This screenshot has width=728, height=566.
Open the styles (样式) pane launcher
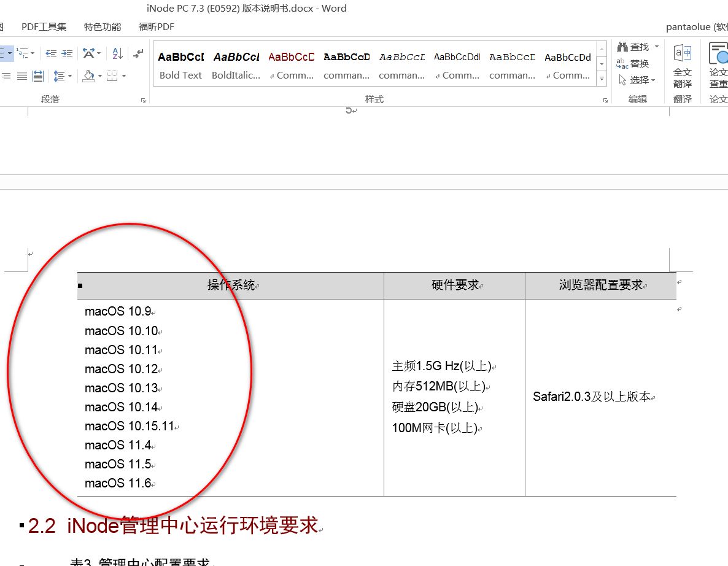click(x=605, y=100)
